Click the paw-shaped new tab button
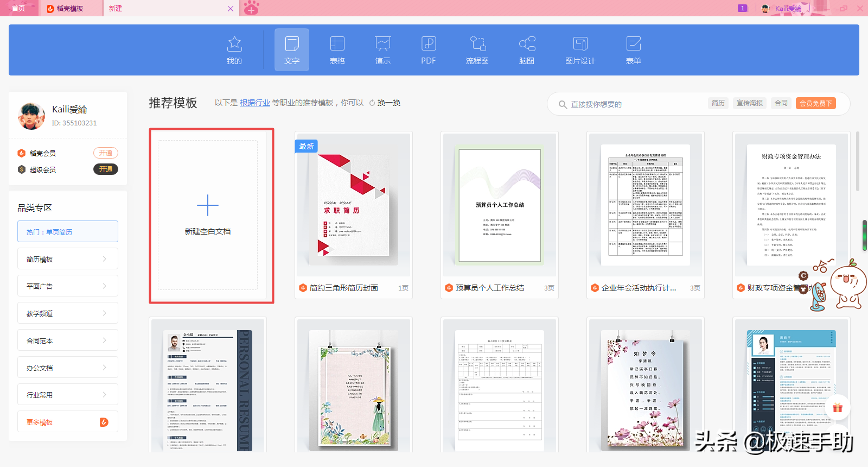 click(x=251, y=8)
